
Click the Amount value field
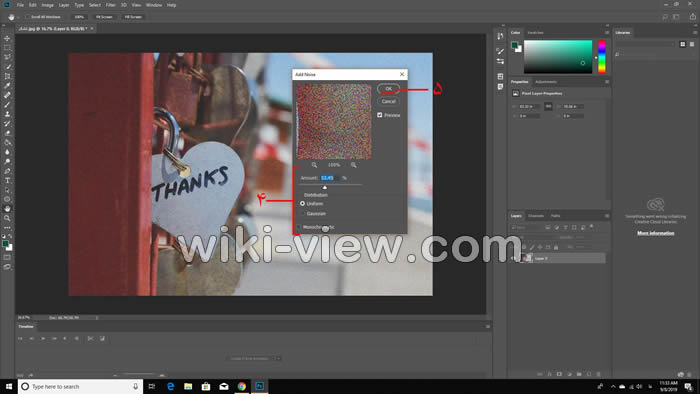[330, 178]
